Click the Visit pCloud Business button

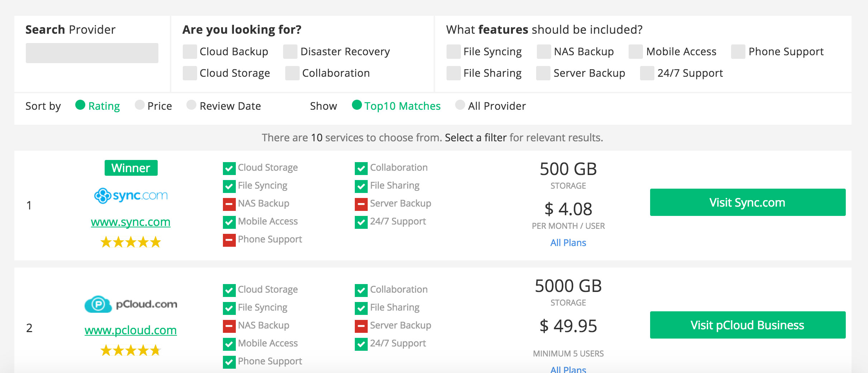click(748, 325)
